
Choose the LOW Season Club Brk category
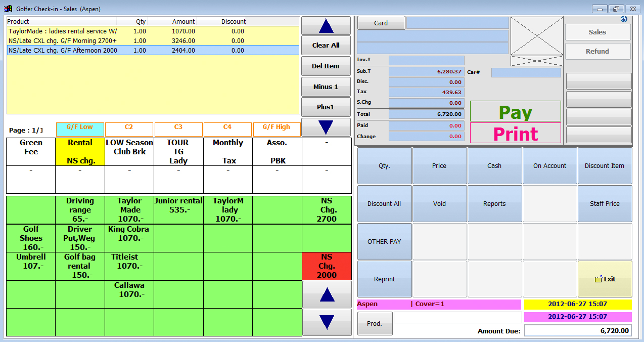point(129,151)
